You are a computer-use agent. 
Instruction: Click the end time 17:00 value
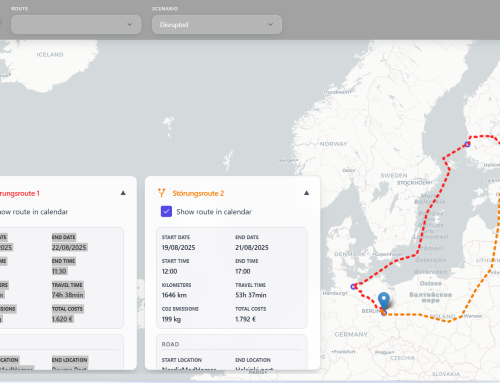[243, 271]
